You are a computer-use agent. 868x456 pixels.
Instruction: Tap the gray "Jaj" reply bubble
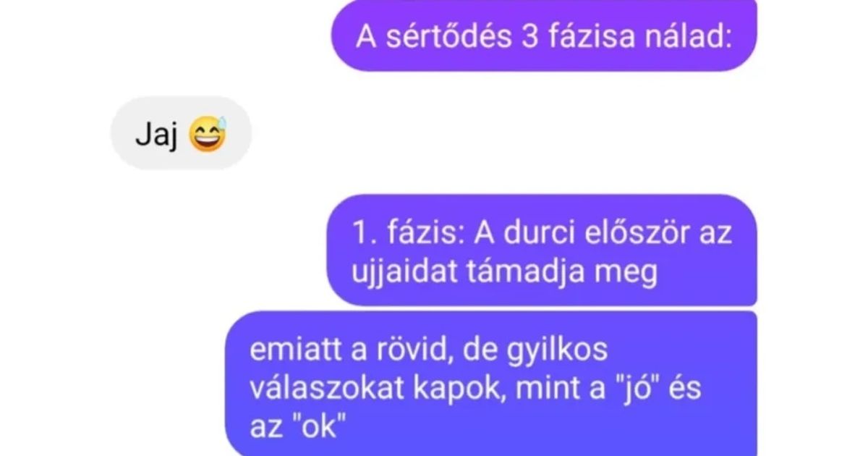(180, 133)
